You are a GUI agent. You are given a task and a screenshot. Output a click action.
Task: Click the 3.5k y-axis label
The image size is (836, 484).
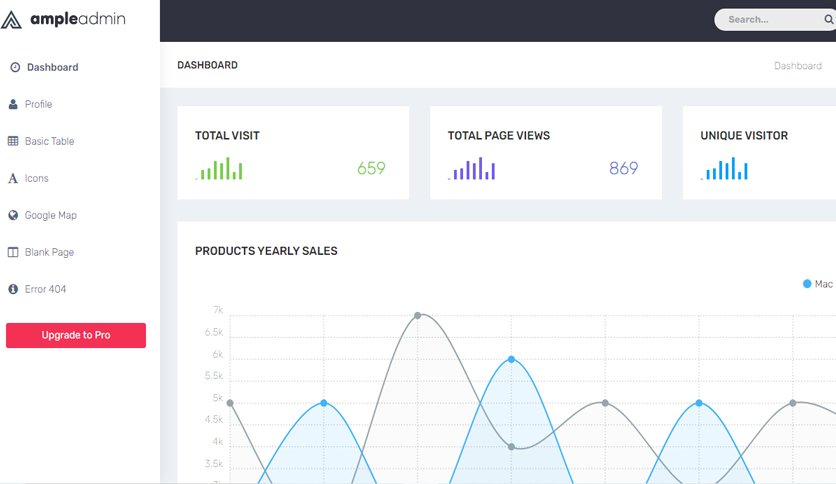[214, 464]
